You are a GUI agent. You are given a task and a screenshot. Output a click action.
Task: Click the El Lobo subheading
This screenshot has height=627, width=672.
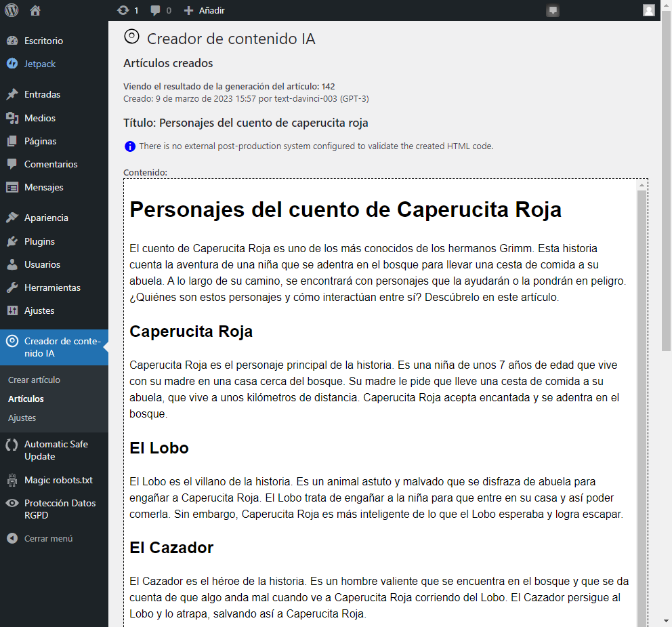159,448
